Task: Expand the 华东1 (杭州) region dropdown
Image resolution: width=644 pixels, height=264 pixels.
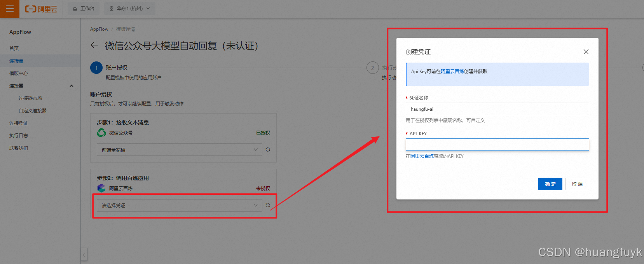Action: (129, 9)
